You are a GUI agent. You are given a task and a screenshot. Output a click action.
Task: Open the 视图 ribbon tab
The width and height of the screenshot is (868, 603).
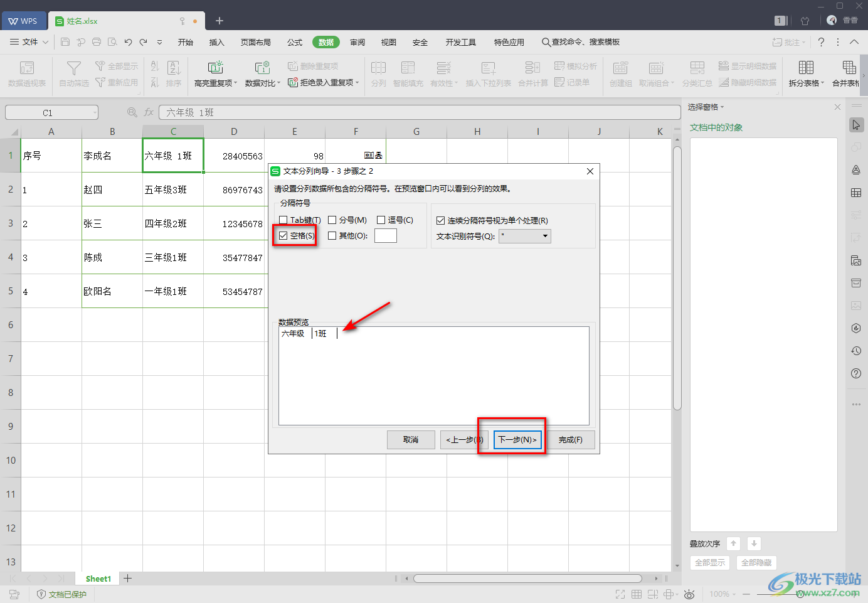(x=389, y=42)
